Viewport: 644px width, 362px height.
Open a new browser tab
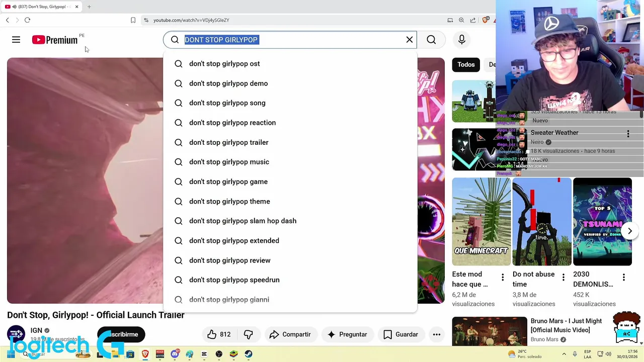(x=89, y=7)
